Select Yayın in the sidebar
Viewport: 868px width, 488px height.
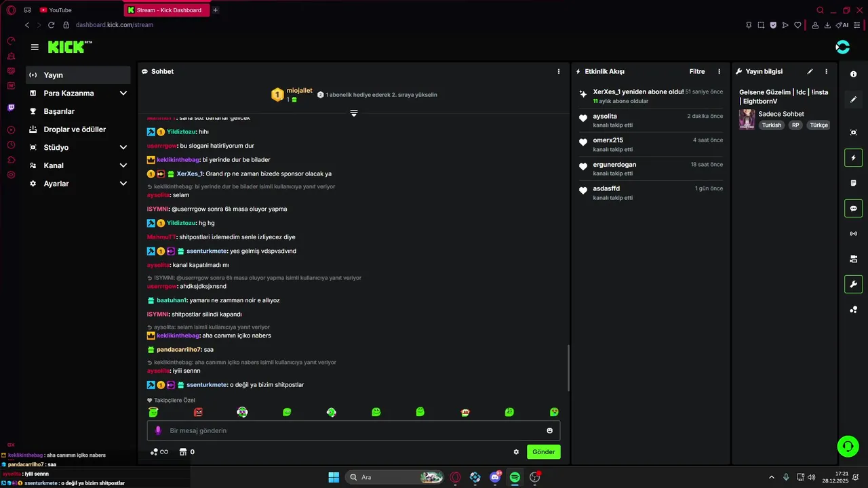pyautogui.click(x=78, y=75)
